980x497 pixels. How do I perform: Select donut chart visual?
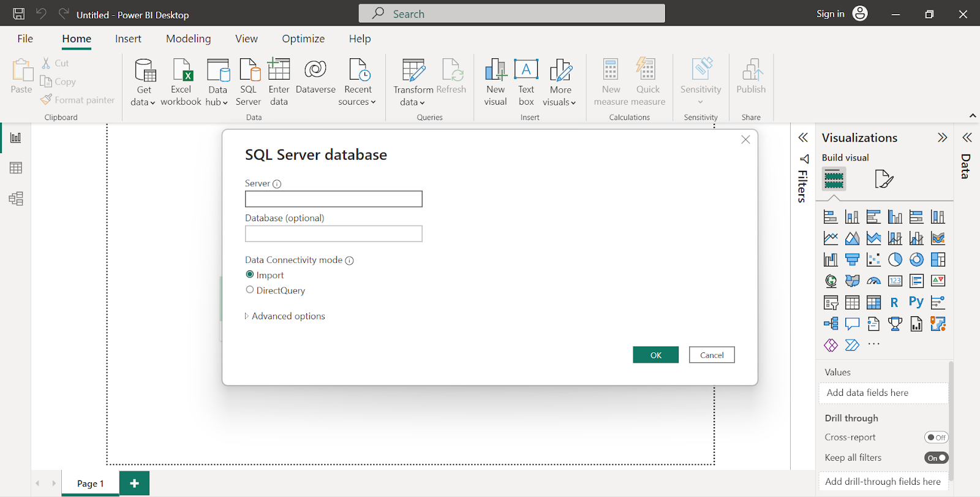point(916,260)
